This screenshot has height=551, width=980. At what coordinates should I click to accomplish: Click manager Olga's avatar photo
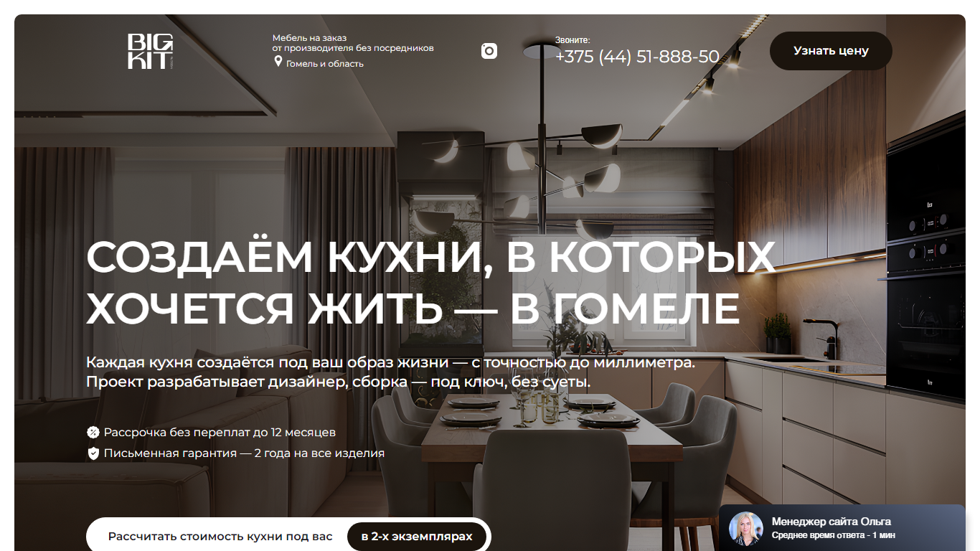(x=746, y=529)
